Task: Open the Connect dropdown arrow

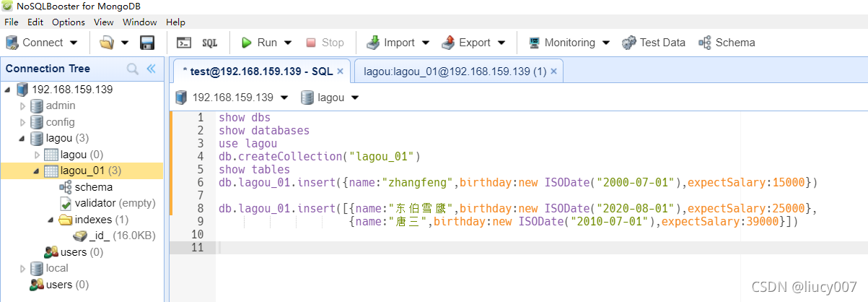Action: [74, 43]
